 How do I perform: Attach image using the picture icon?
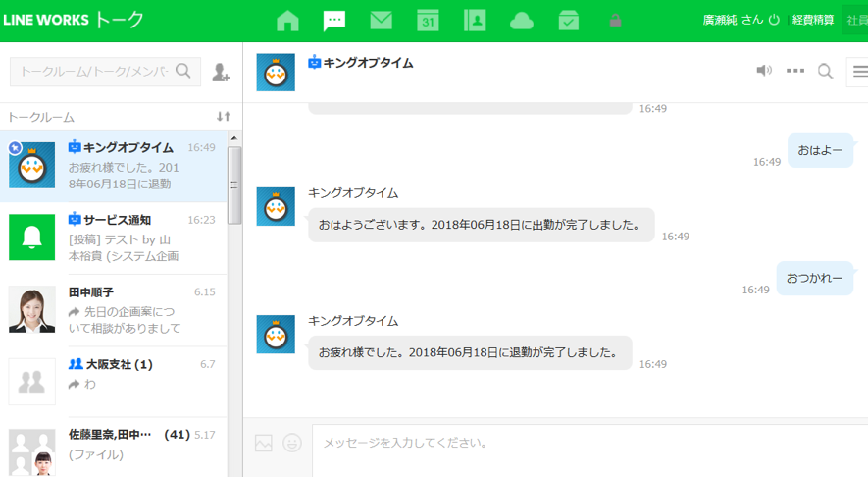(x=263, y=443)
